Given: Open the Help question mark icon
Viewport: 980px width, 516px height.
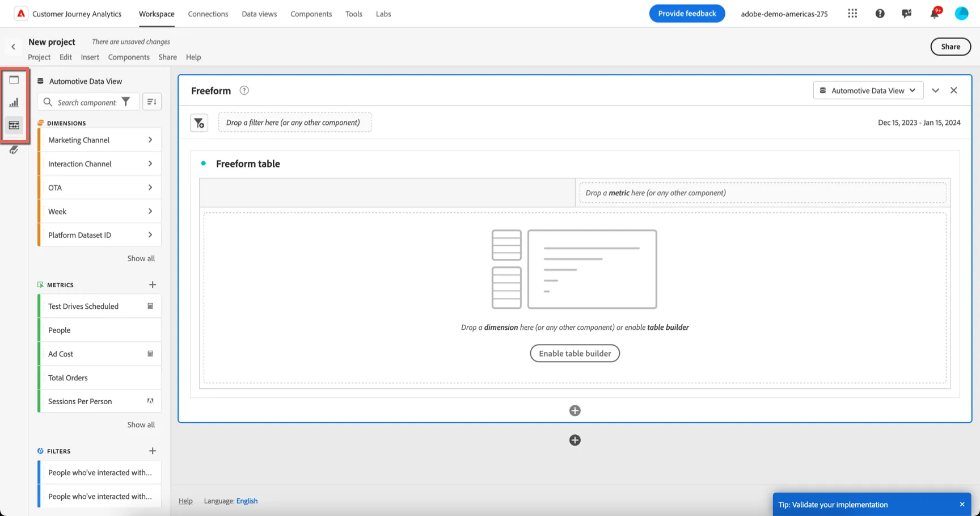Looking at the screenshot, I should click(880, 14).
